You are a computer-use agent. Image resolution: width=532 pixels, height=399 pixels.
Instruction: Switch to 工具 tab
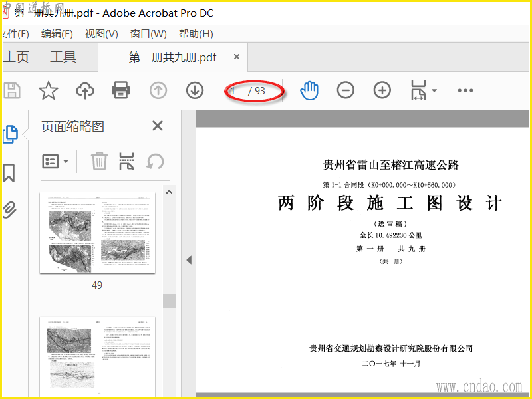tap(63, 57)
